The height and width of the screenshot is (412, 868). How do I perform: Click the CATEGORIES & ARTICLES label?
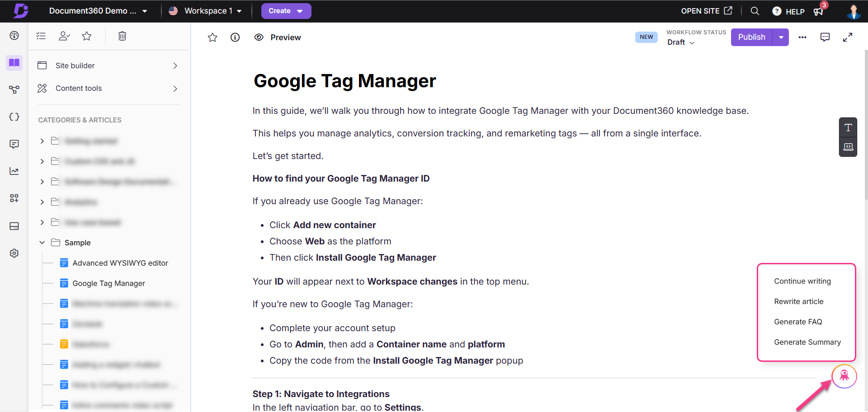[80, 120]
